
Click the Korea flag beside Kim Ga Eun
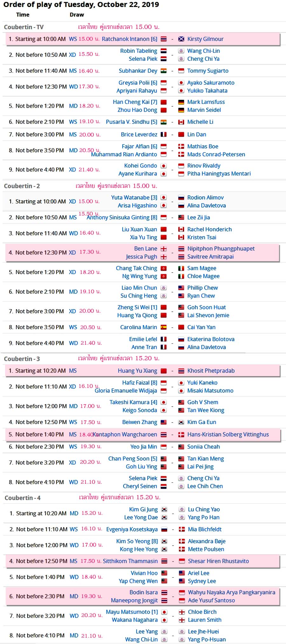181,422
